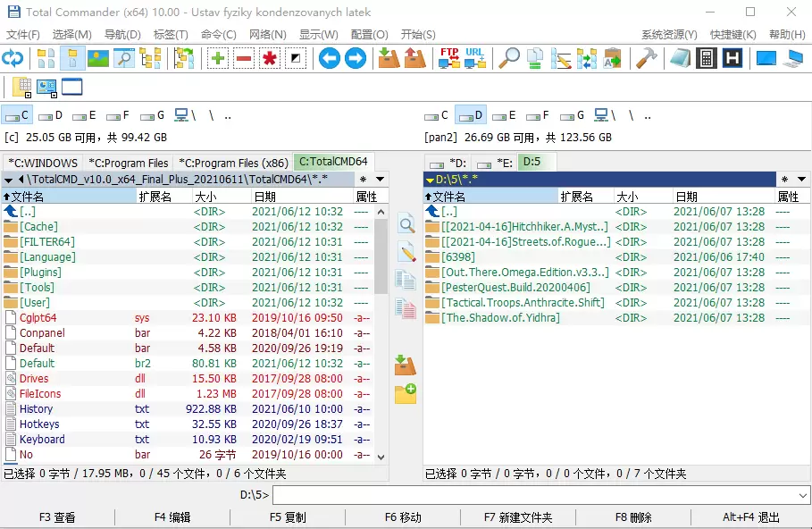The width and height of the screenshot is (812, 529).
Task: Launch the notepad icon in toolbar
Action: [x=681, y=58]
